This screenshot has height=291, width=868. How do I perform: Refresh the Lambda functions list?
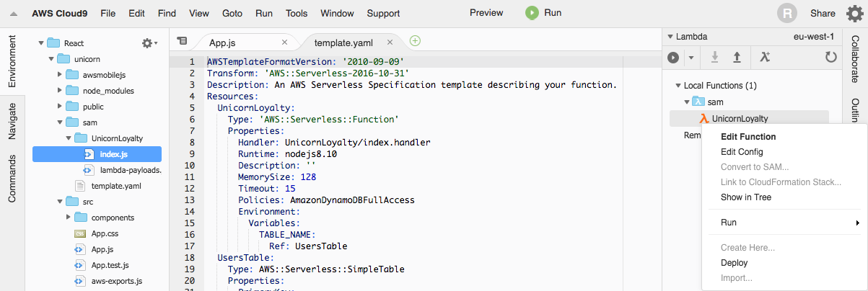tap(831, 57)
